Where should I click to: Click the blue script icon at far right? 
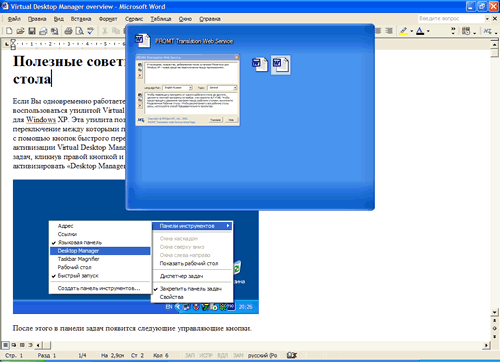tap(488, 31)
